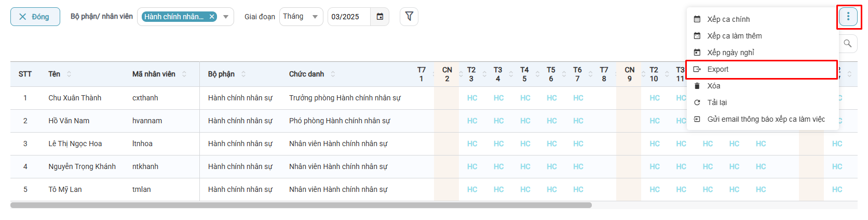Click the filter funnel icon

pos(409,17)
